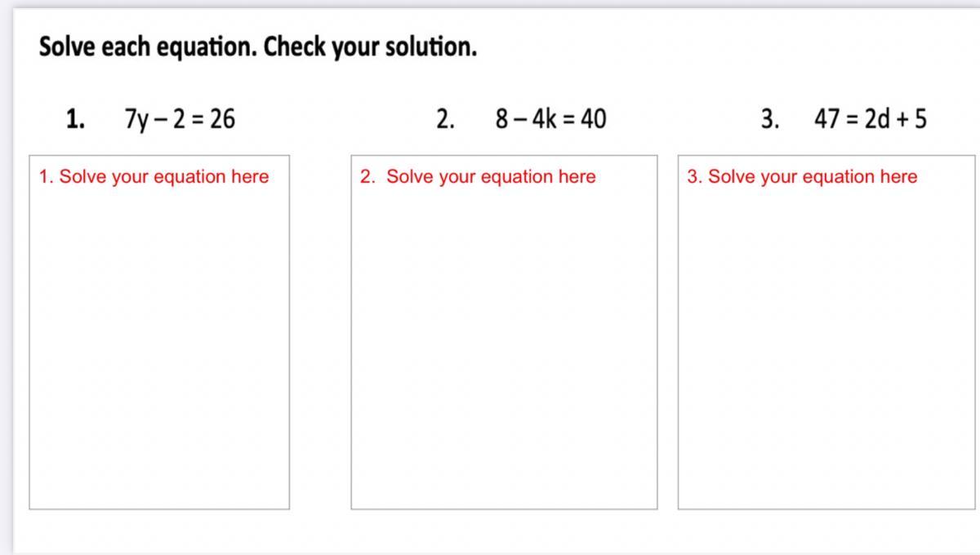Click the equation 47 = 2d + 5

(871, 119)
